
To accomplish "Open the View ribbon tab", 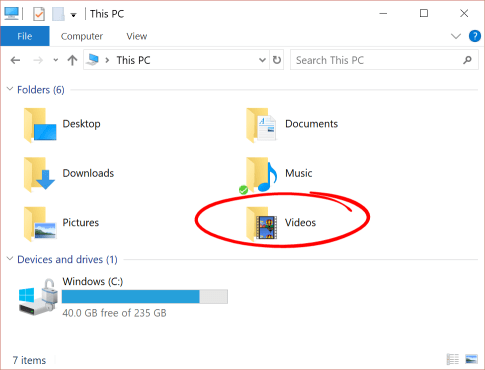I will click(137, 36).
